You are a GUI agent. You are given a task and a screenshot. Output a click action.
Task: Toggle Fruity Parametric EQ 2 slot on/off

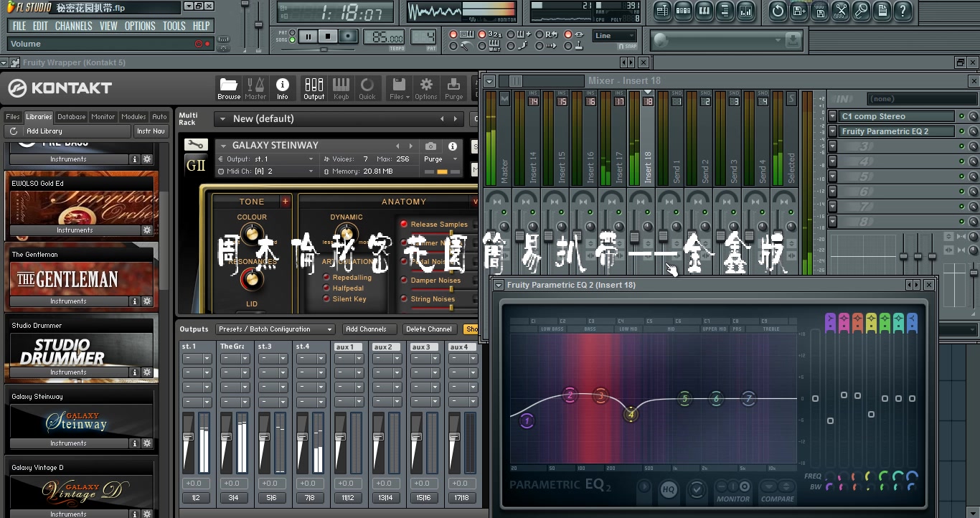[961, 131]
